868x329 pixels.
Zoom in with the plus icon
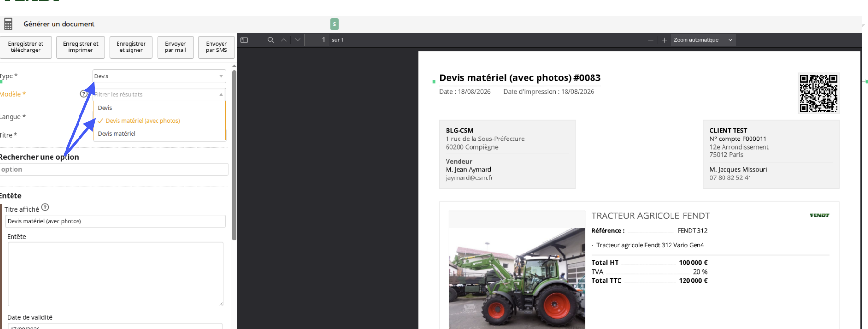[664, 40]
